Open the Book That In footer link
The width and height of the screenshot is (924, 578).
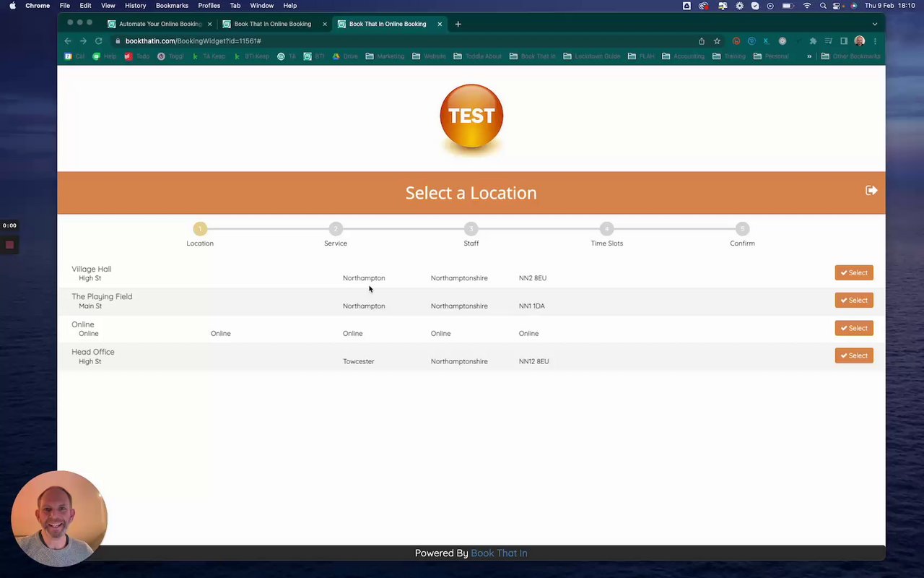tap(499, 553)
